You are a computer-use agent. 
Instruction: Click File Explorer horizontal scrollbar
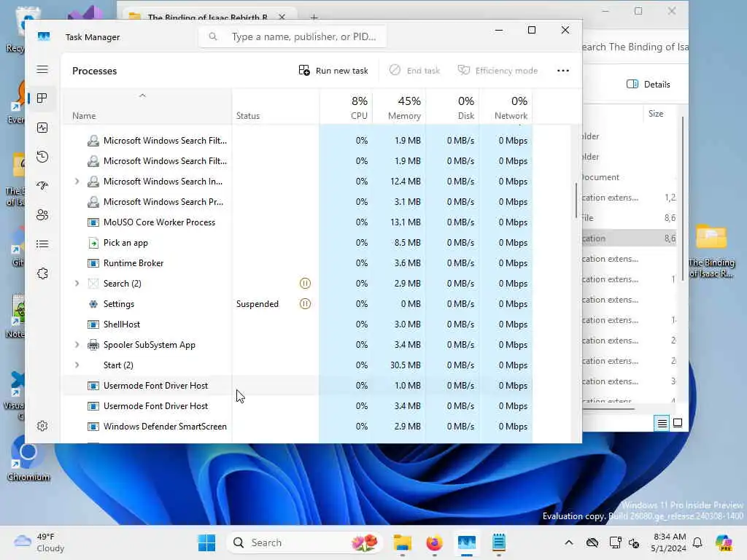click(608, 408)
